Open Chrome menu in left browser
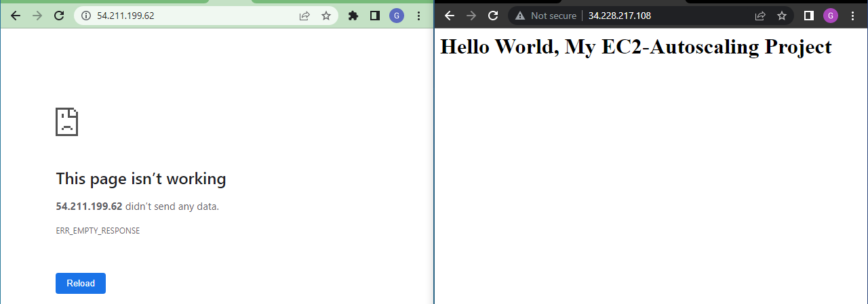Viewport: 868px width, 304px height. pyautogui.click(x=418, y=16)
